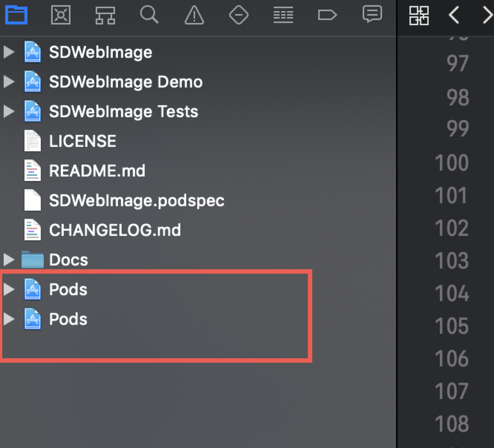494x448 pixels.
Task: Open the Find navigator
Action: (x=149, y=15)
